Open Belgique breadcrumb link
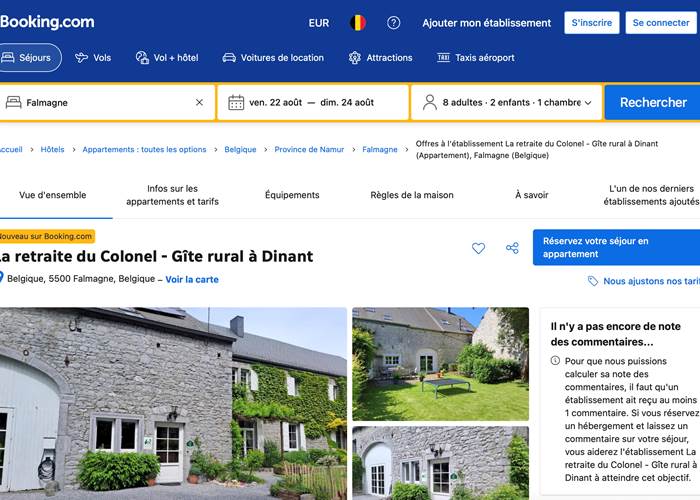700x500 pixels. pyautogui.click(x=240, y=149)
